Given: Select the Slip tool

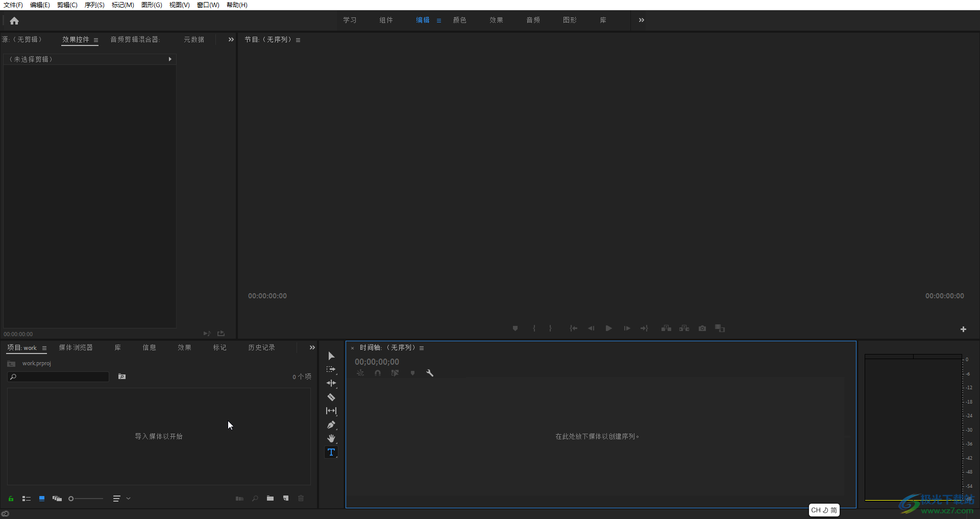Looking at the screenshot, I should coord(331,411).
